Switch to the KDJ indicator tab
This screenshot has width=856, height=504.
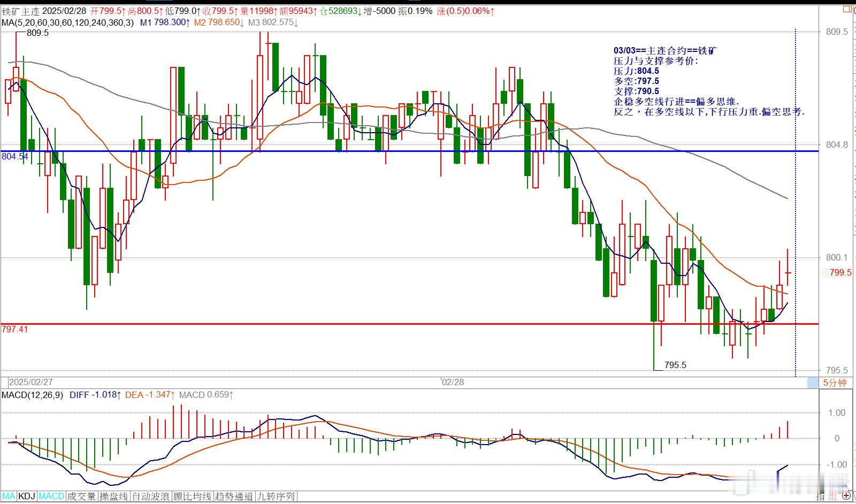27,497
